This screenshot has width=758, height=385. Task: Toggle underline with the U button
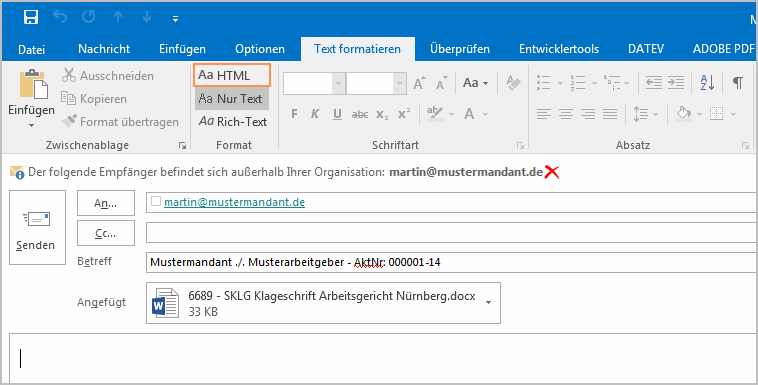(337, 114)
